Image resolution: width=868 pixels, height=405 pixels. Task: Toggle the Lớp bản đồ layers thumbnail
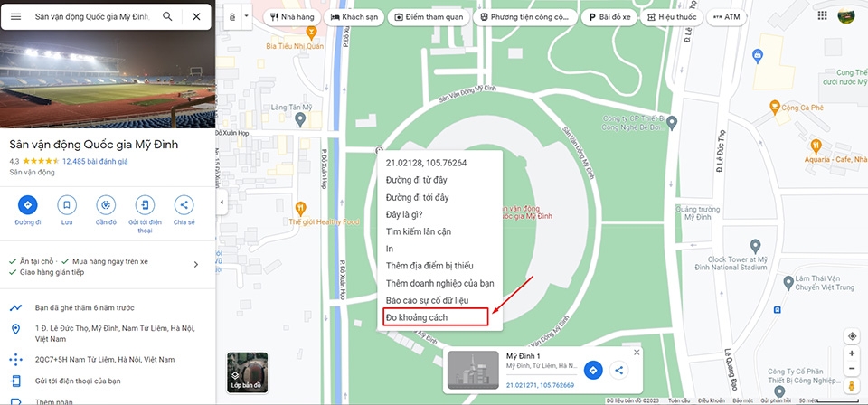[x=248, y=372]
